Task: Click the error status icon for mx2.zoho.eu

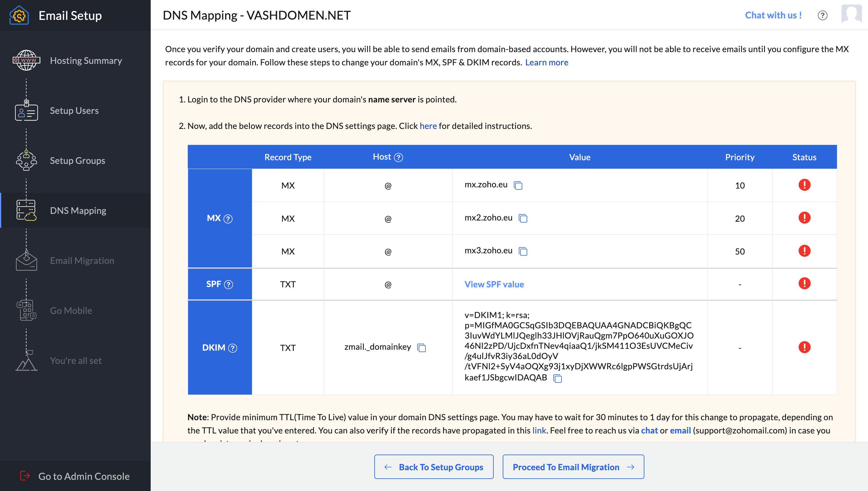Action: click(804, 218)
